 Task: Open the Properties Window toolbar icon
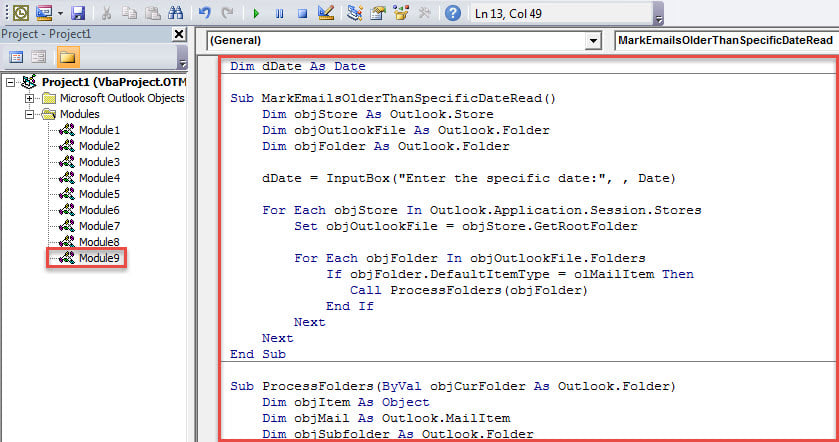coord(378,13)
